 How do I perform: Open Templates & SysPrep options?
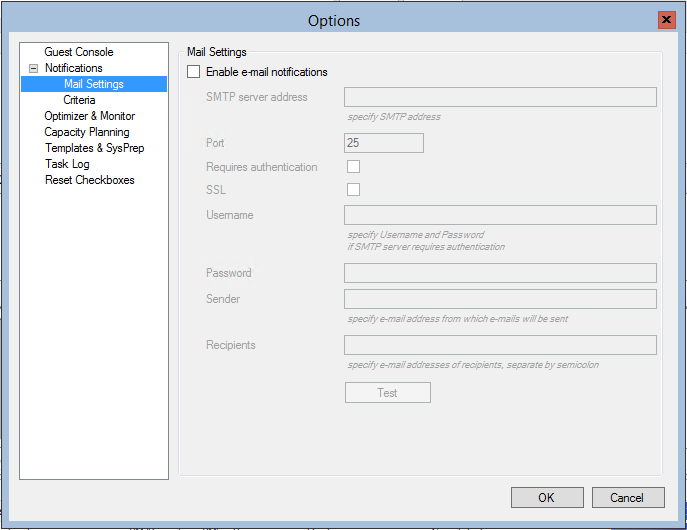95,148
